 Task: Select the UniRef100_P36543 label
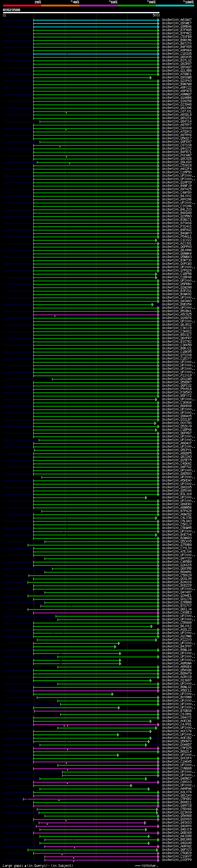tap(176, 393)
